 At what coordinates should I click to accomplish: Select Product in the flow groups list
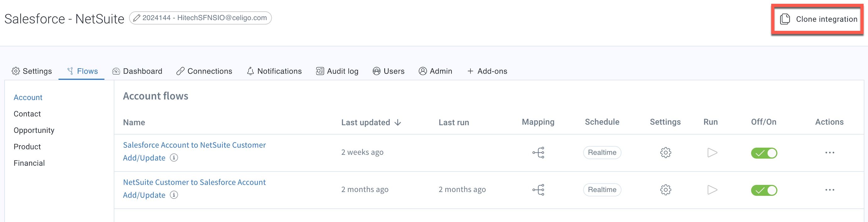pyautogui.click(x=27, y=147)
